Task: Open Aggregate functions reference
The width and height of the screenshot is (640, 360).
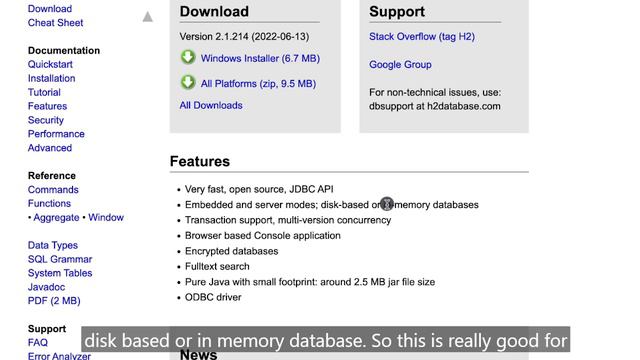Action: (x=56, y=218)
